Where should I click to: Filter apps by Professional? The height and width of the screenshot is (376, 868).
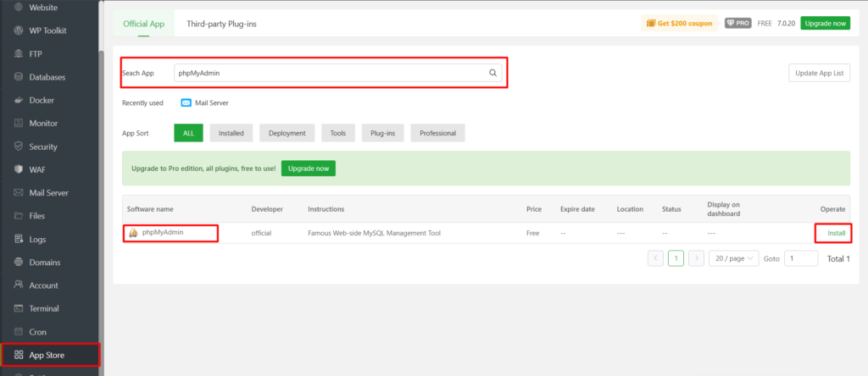(437, 133)
